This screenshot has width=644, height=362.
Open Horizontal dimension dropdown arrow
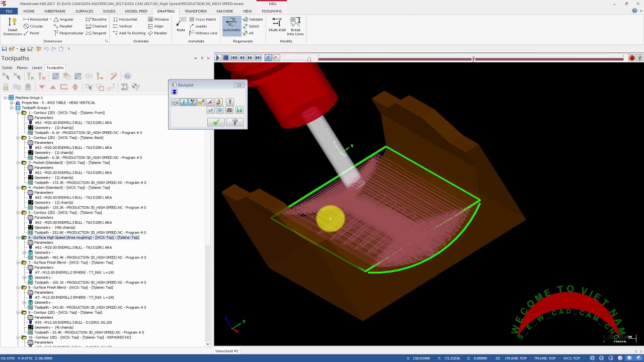point(50,19)
